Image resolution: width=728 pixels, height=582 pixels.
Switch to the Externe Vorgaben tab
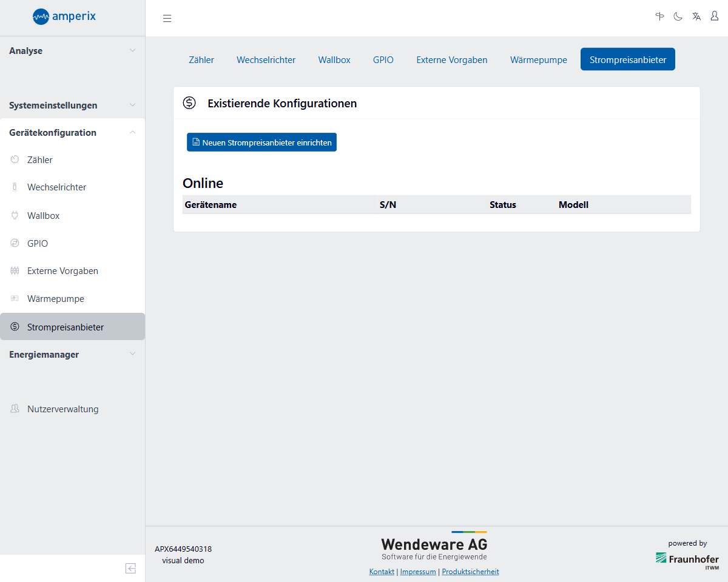pos(451,60)
